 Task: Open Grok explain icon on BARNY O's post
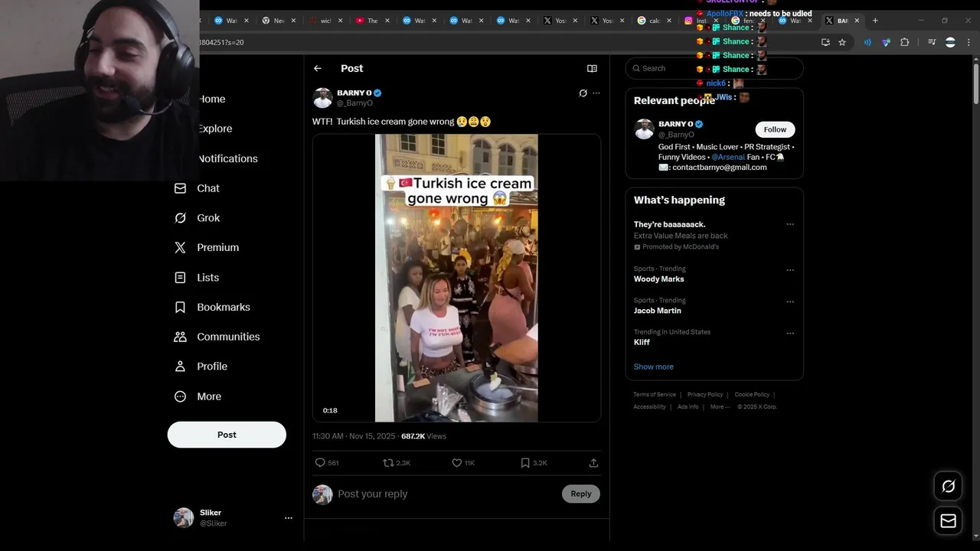(x=583, y=93)
